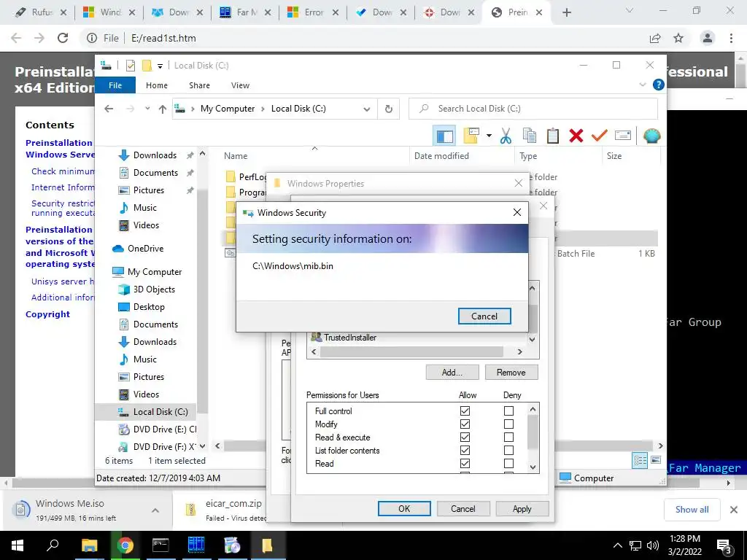Open Far Manager from the taskbar
The image size is (747, 560).
click(196, 545)
